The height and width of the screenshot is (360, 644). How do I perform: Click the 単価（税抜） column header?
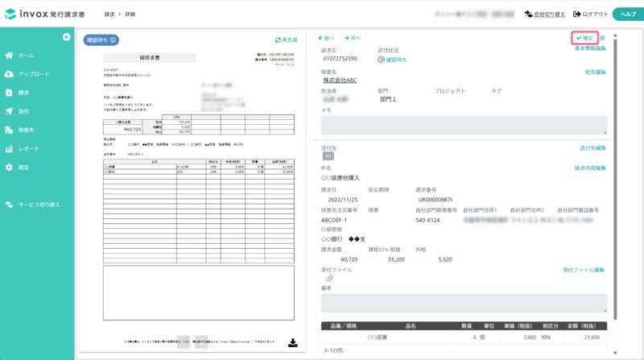518,326
